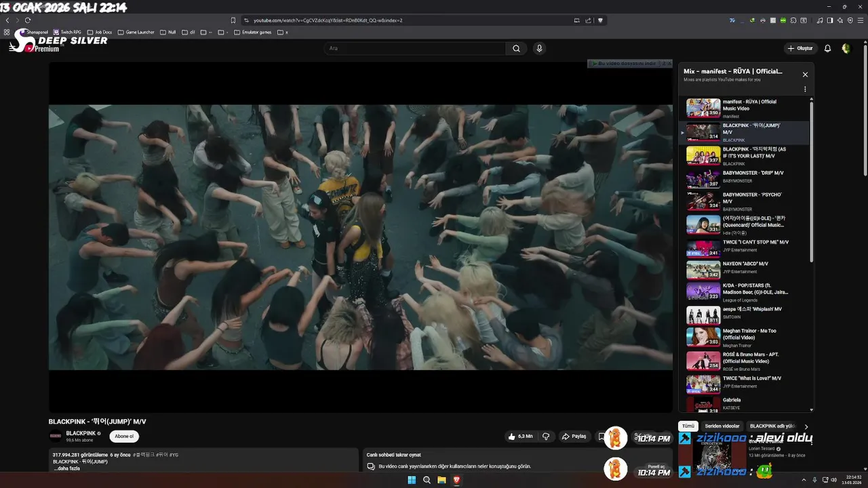This screenshot has width=868, height=488.
Task: Open the Mix playlist three-dot options
Action: 805,89
